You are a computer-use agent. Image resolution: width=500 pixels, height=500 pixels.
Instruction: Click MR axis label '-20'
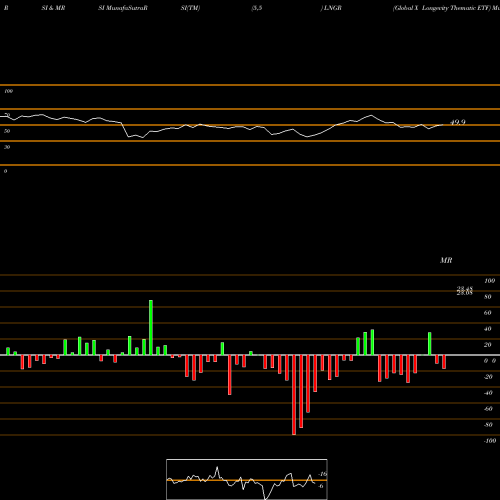(488, 377)
